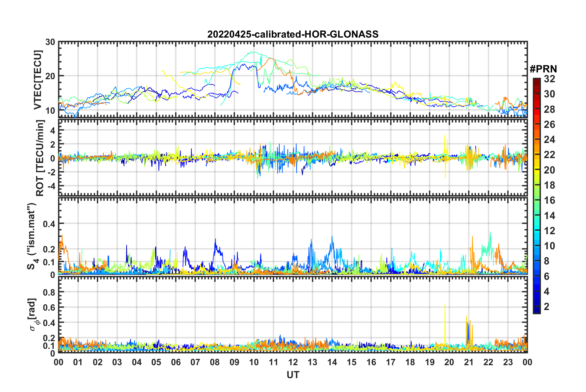The height and width of the screenshot is (392, 586).
Task: Click colorbar tick label 16
Action: click(549, 200)
